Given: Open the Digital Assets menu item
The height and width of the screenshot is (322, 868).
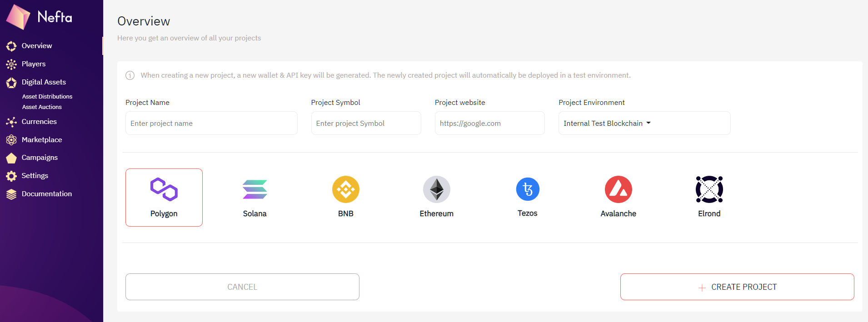Looking at the screenshot, I should [x=44, y=82].
